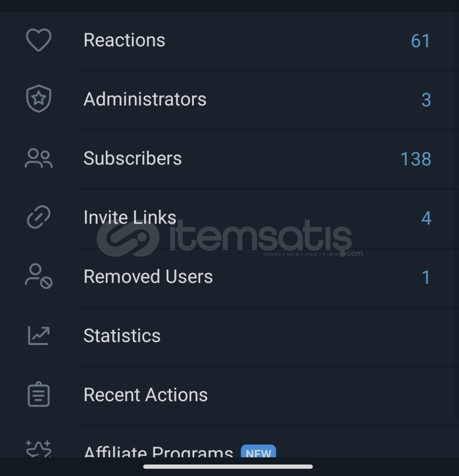Tap the chart Statistics icon
This screenshot has width=459, height=476.
coord(38,335)
